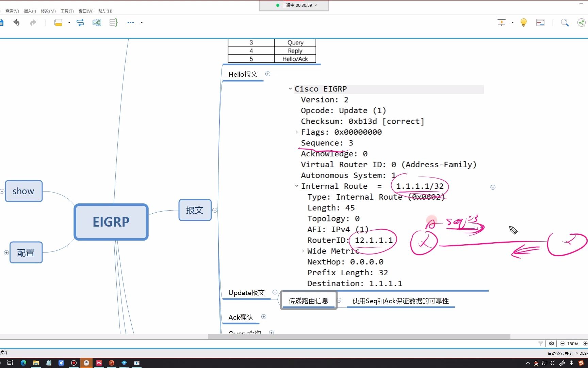The height and width of the screenshot is (368, 588).
Task: Click the yellow insert topic toolbar icon
Action: [x=58, y=22]
